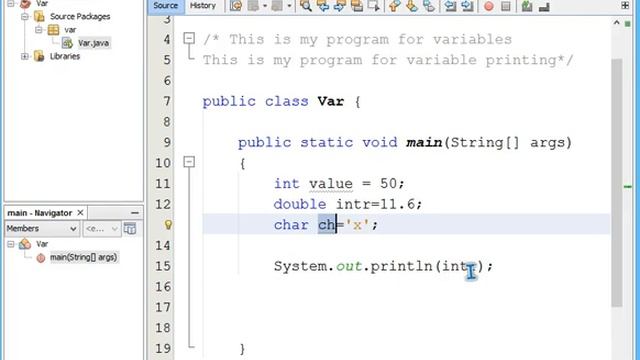
Task: Click the Last Edit location toolbar icon
Action: click(236, 6)
